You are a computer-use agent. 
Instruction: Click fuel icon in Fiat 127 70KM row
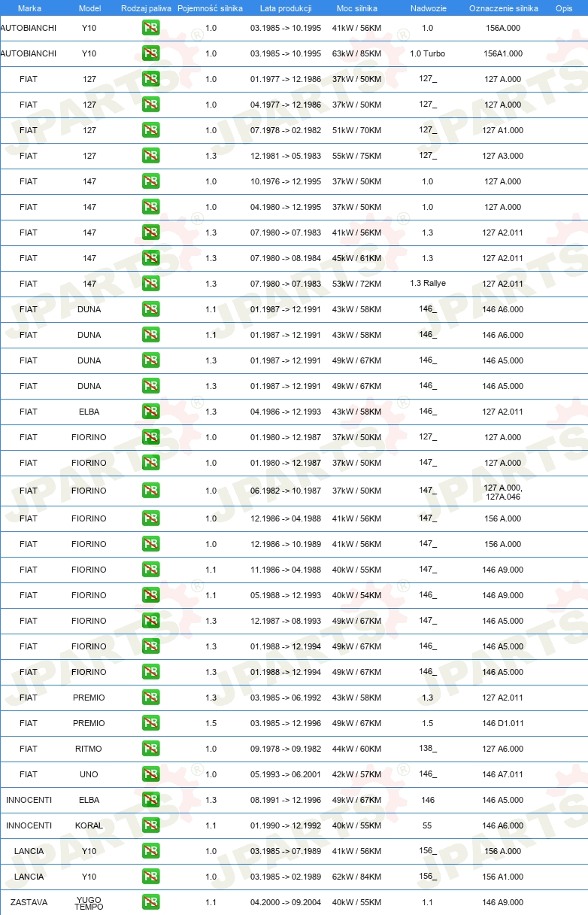150,130
